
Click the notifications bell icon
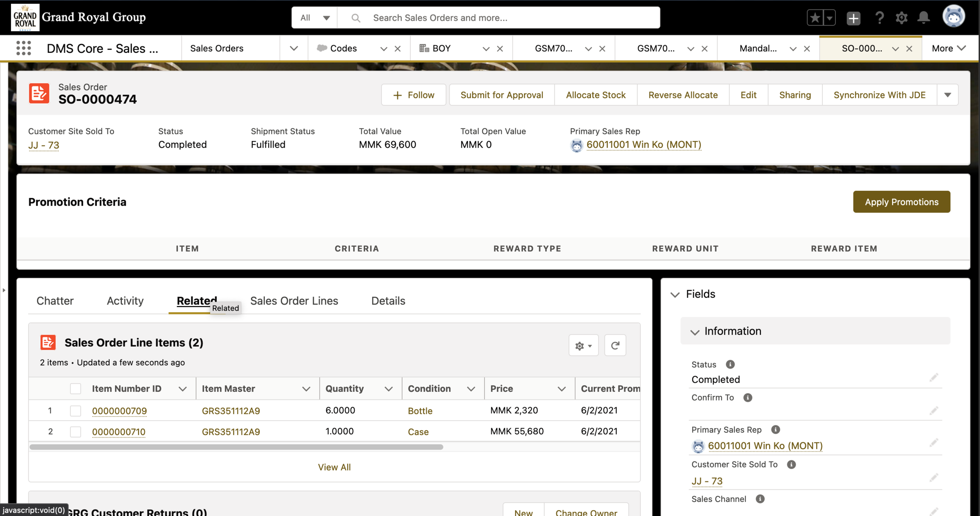pos(924,18)
